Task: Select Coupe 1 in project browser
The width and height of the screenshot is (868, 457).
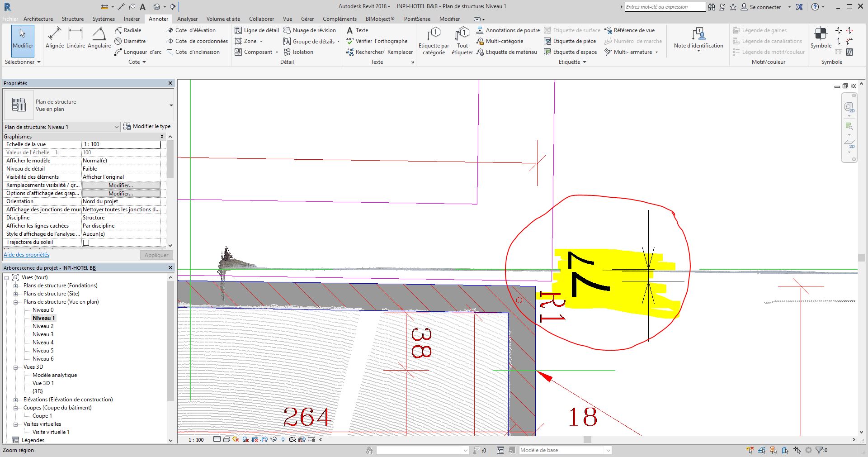Action: [x=42, y=416]
